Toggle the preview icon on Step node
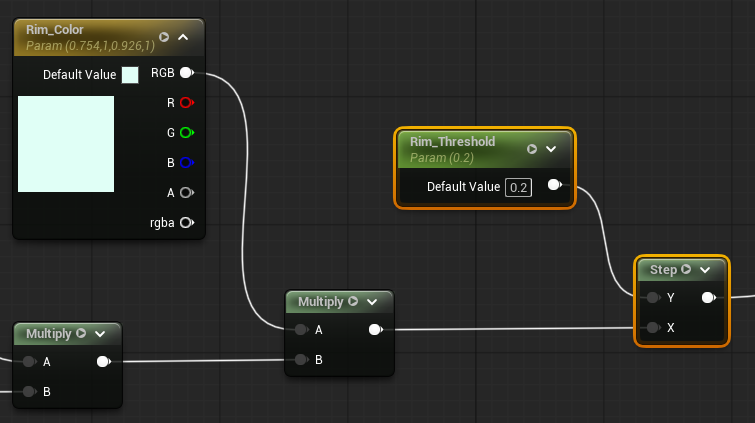The width and height of the screenshot is (755, 423). click(686, 270)
